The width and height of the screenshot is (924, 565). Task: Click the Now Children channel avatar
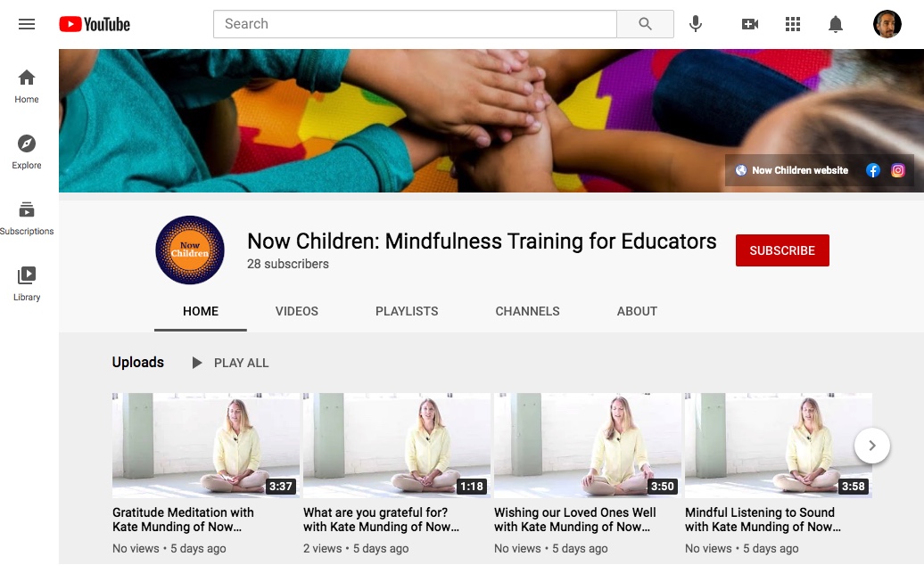point(190,250)
